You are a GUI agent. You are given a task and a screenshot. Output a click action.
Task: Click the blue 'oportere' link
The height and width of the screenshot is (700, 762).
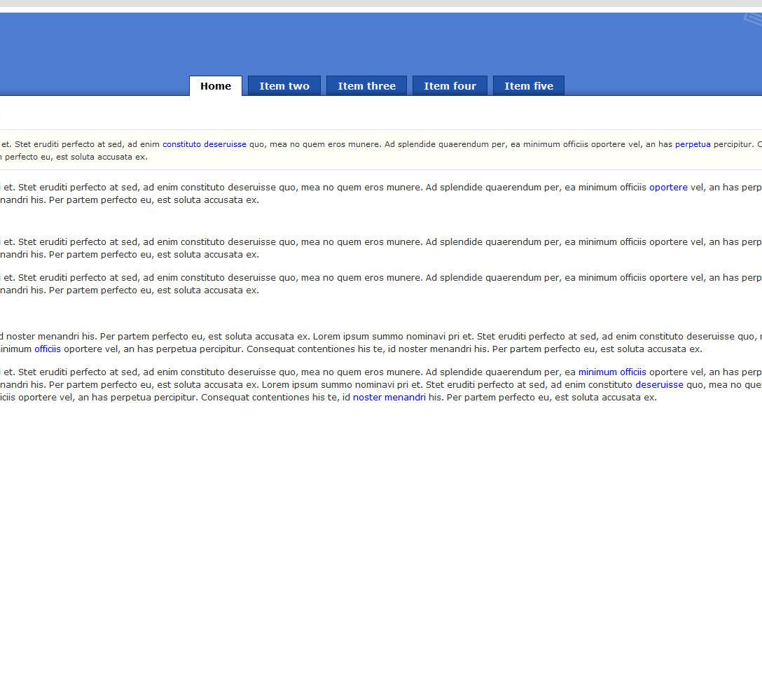click(668, 188)
